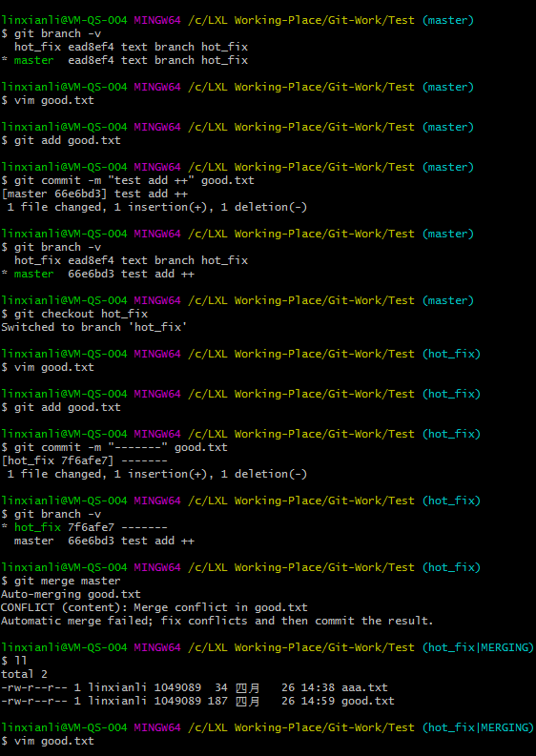The width and height of the screenshot is (536, 756).
Task: Click the starred line '* hot_fix 7f6afe7 -------'
Action: click(85, 527)
